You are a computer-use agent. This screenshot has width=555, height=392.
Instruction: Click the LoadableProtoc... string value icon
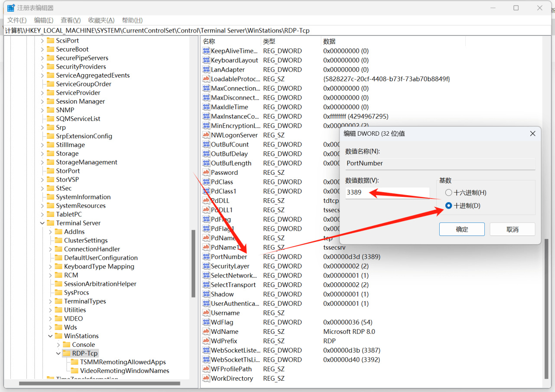pos(206,79)
